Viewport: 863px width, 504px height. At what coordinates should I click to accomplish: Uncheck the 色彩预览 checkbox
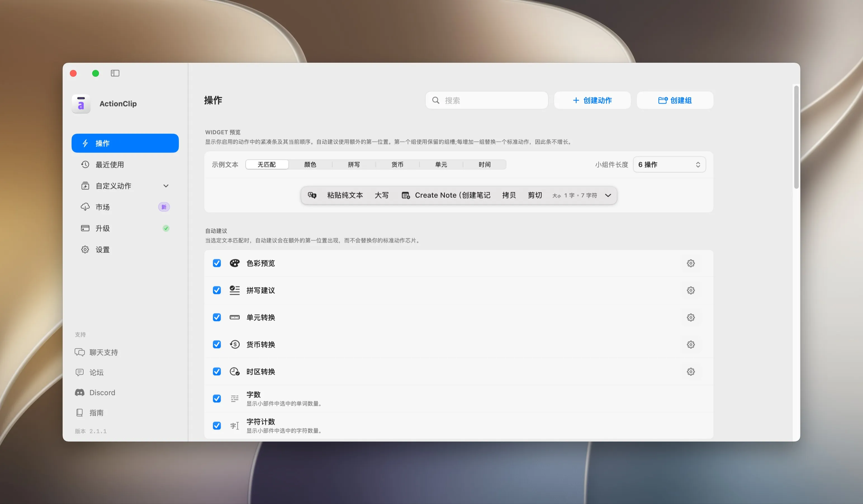217,263
